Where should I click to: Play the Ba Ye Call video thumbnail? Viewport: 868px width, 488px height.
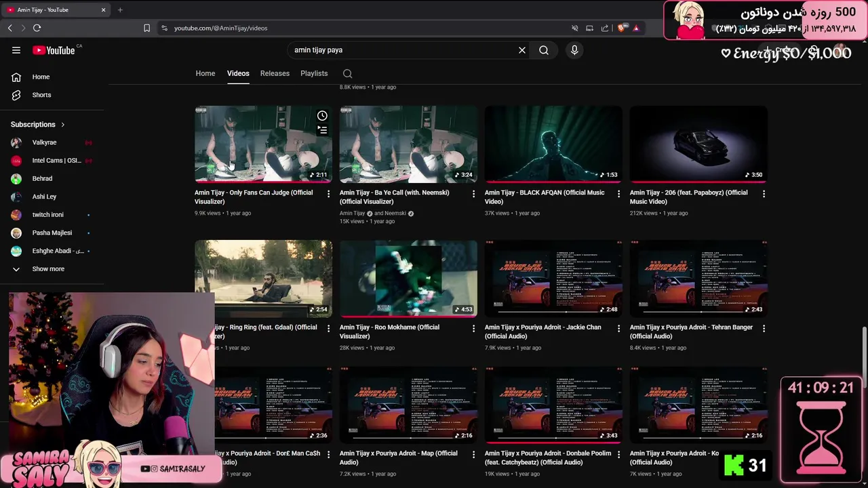pyautogui.click(x=408, y=144)
